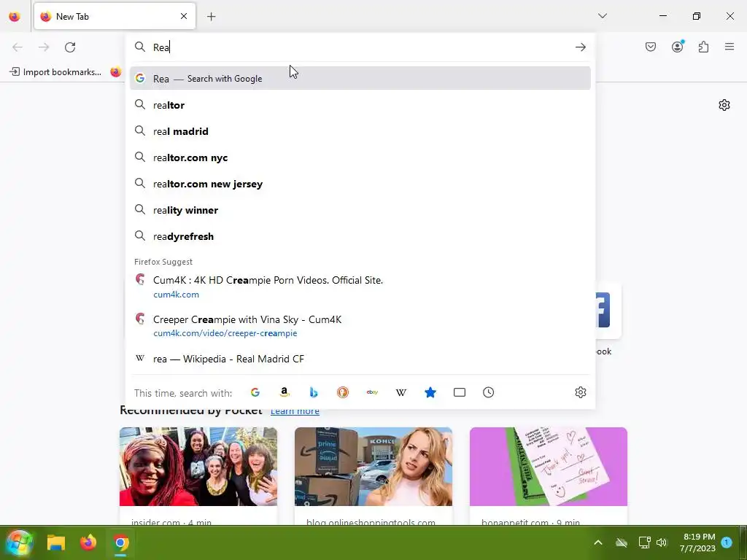Screen dimensions: 747x560
Task: Click the Reload page icon
Action: point(70,47)
